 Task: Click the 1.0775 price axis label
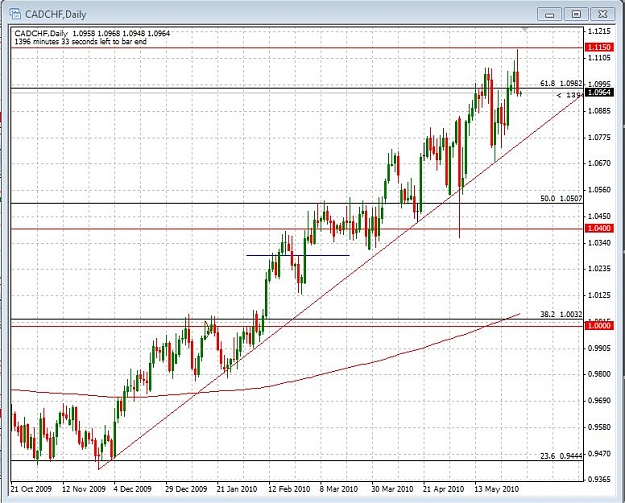pyautogui.click(x=599, y=138)
